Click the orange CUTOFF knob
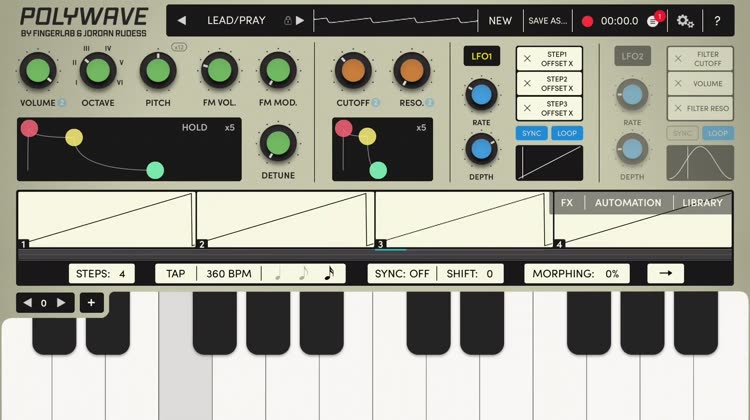The image size is (750, 420). click(x=353, y=71)
